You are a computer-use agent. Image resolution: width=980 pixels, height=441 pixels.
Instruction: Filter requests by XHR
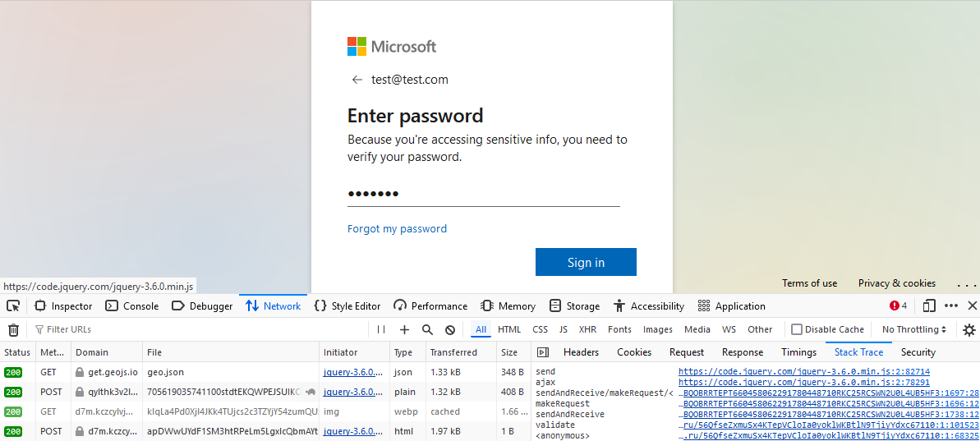[x=587, y=329]
